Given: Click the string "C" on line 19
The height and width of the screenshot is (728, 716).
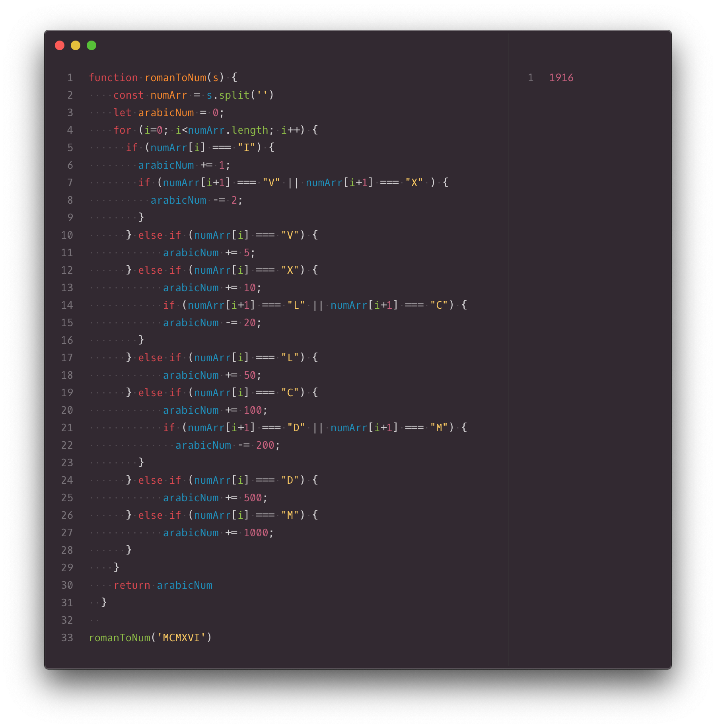Looking at the screenshot, I should [290, 393].
